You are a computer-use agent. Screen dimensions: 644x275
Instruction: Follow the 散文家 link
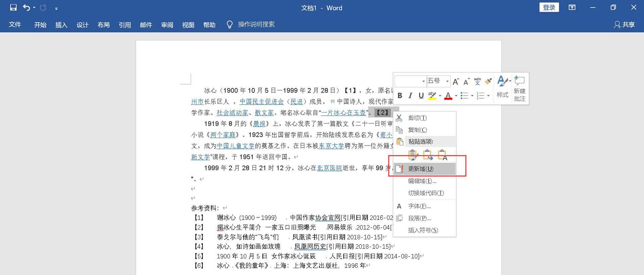tap(264, 113)
